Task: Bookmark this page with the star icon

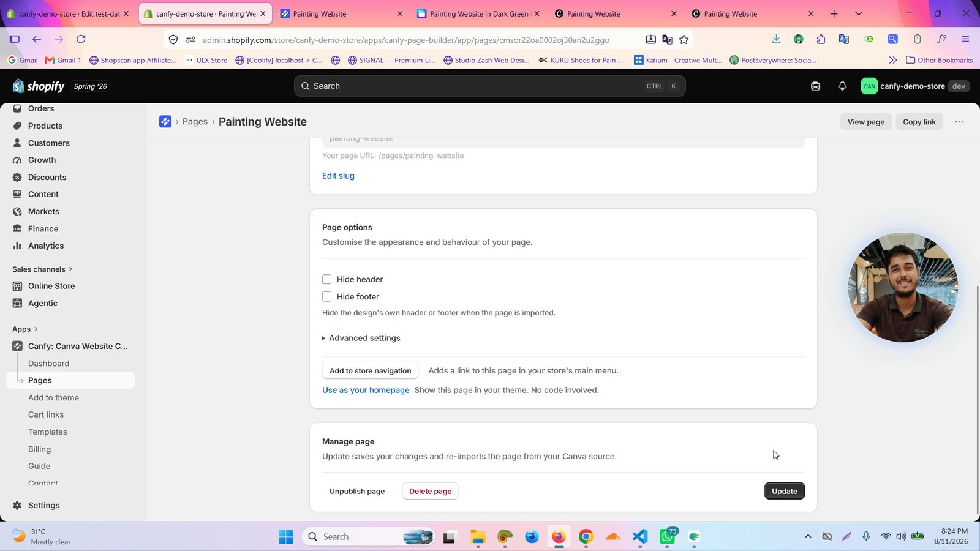Action: (x=684, y=39)
